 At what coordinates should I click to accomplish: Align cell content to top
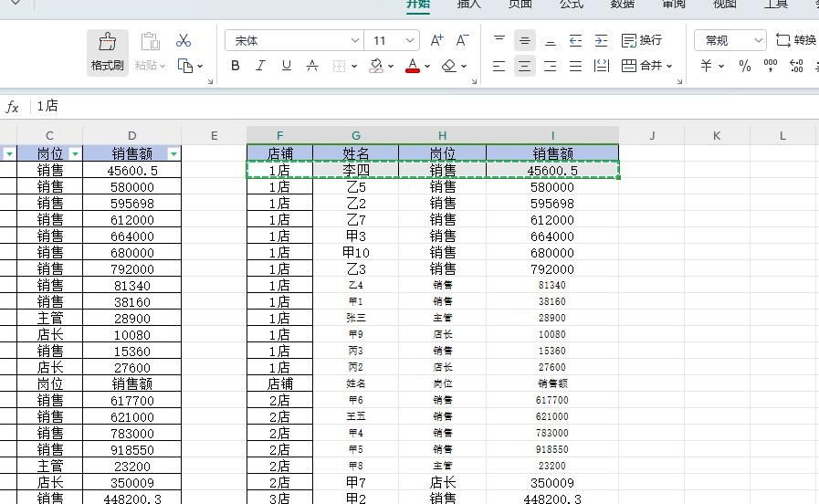tap(499, 40)
